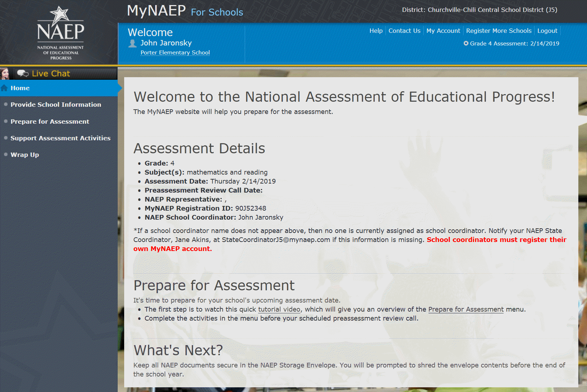
Task: Click Register More Schools
Action: 499,31
